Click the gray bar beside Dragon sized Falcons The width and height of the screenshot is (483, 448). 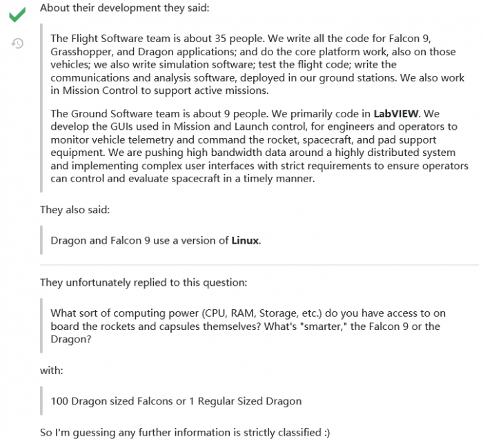coord(41,401)
